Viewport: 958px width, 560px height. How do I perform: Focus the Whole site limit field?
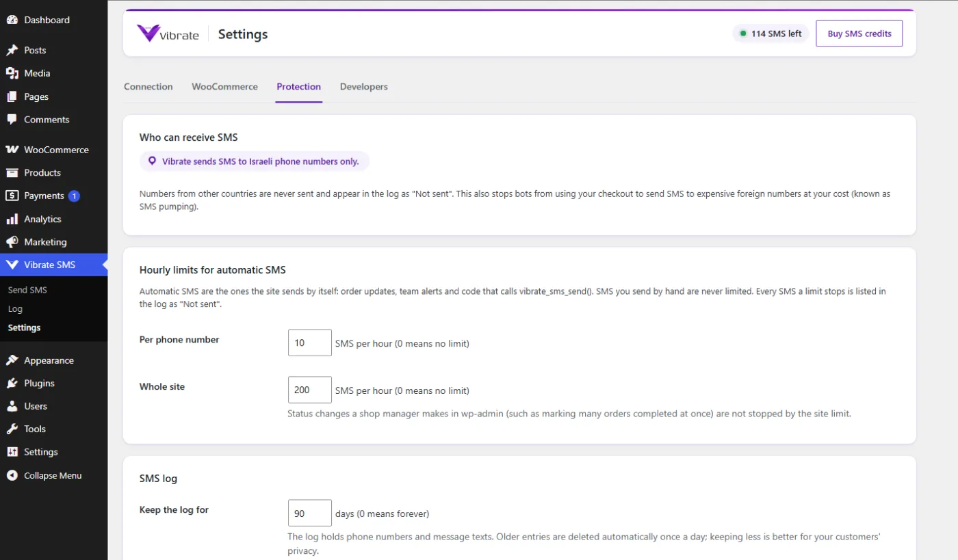click(x=310, y=390)
